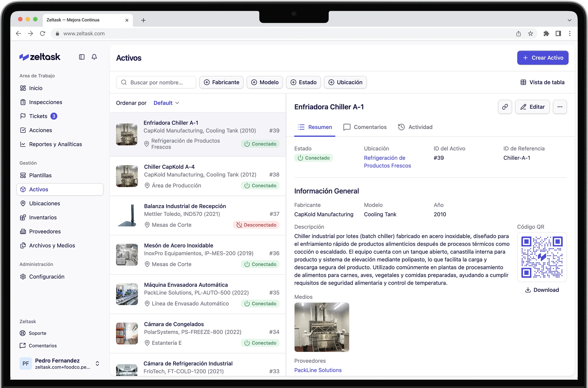Image resolution: width=588 pixels, height=388 pixels.
Task: Open Reportes y Analíticas
Action: click(x=55, y=144)
